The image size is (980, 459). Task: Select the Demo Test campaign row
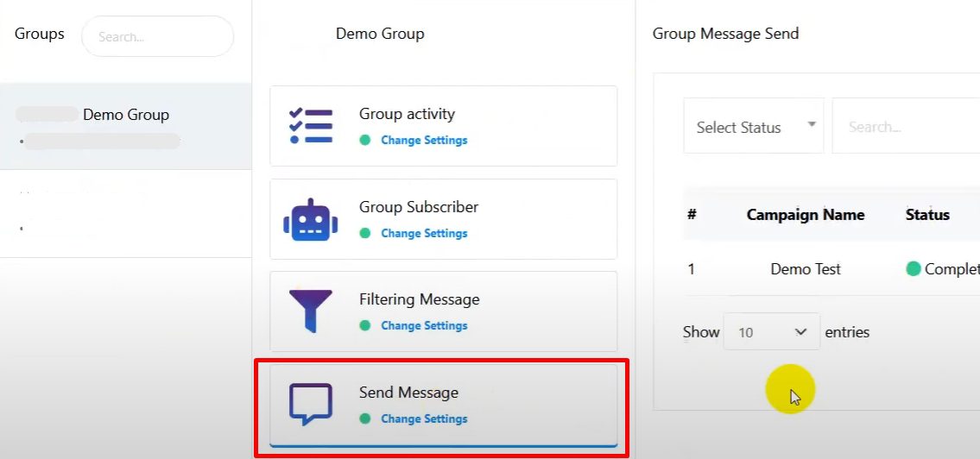(x=805, y=269)
